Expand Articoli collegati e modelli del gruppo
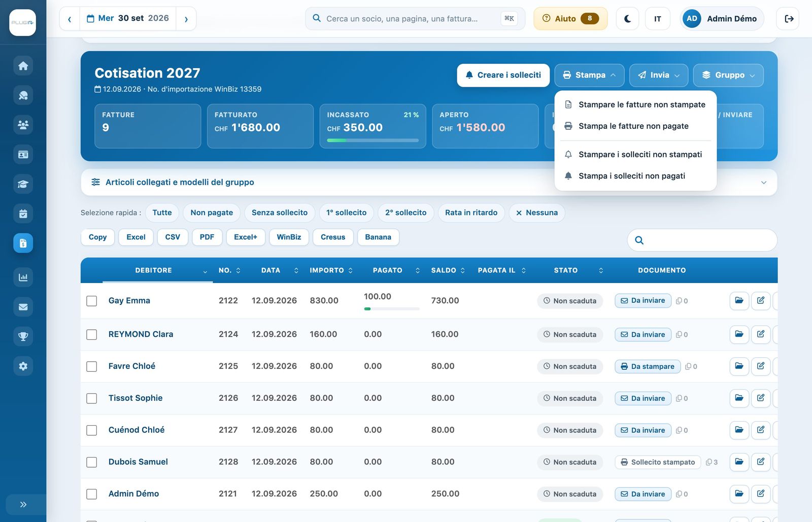 click(429, 182)
